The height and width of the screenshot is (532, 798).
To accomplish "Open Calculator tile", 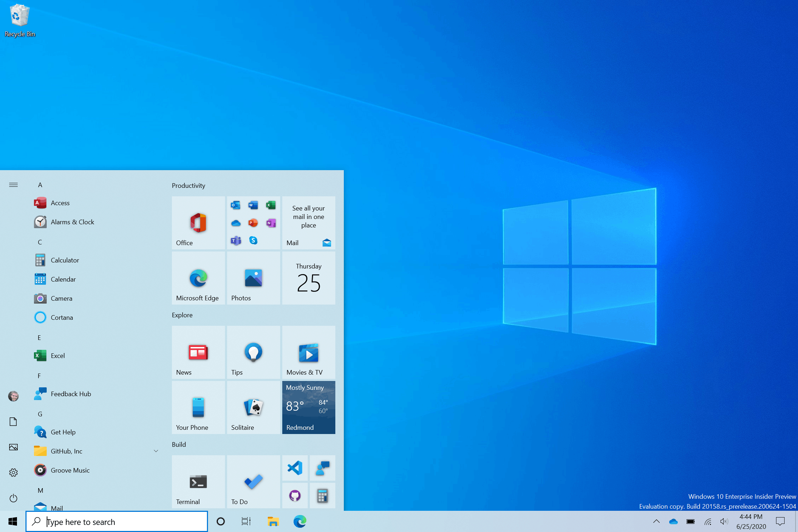I will coord(322,495).
